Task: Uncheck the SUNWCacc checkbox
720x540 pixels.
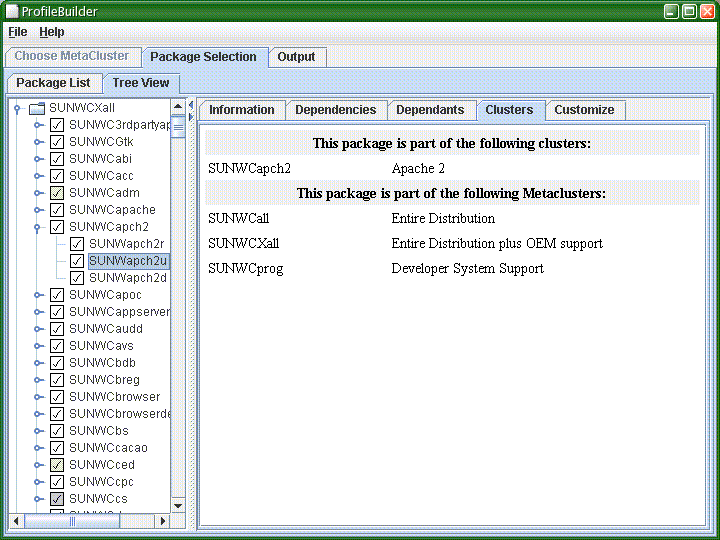Action: tap(57, 176)
